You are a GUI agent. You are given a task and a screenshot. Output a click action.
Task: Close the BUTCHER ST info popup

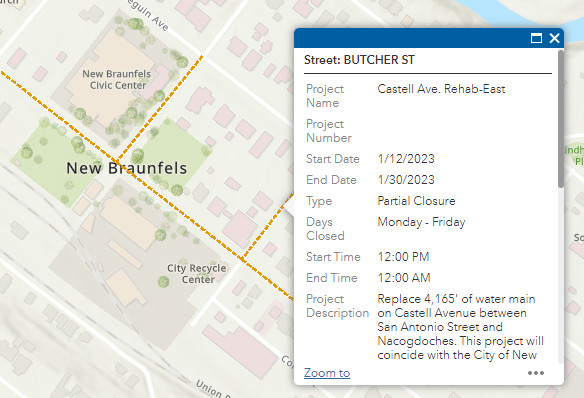pyautogui.click(x=554, y=38)
